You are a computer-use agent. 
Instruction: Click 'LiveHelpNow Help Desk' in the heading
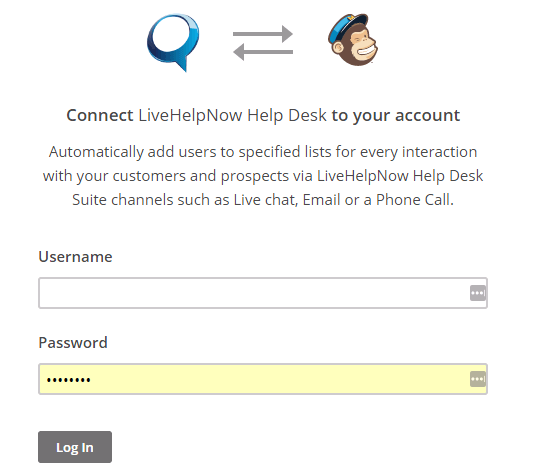pos(232,115)
